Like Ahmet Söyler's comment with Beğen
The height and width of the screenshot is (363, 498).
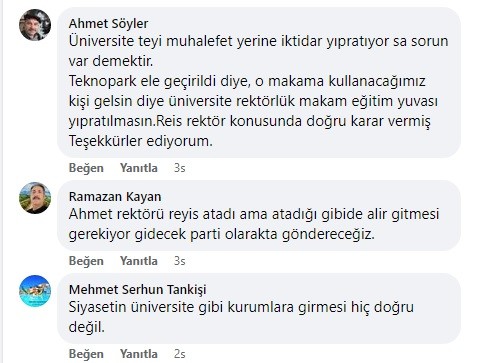point(86,168)
